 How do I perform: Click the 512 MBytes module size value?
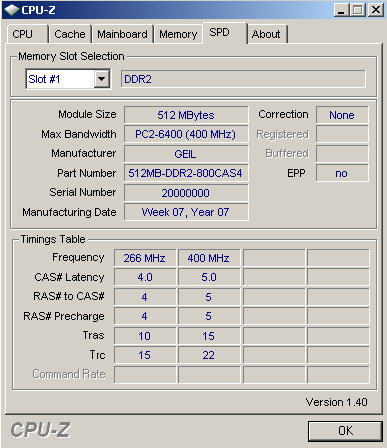click(186, 115)
